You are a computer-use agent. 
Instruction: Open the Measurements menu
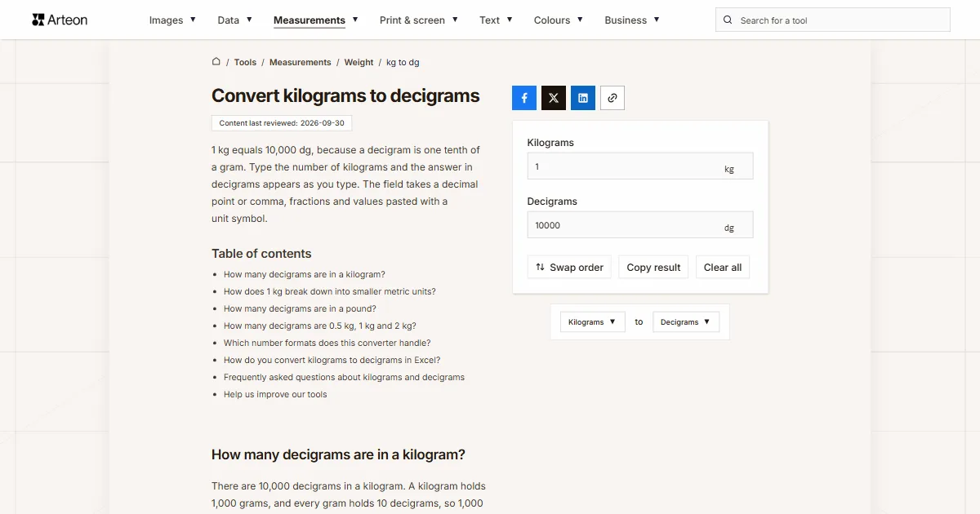(x=316, y=20)
